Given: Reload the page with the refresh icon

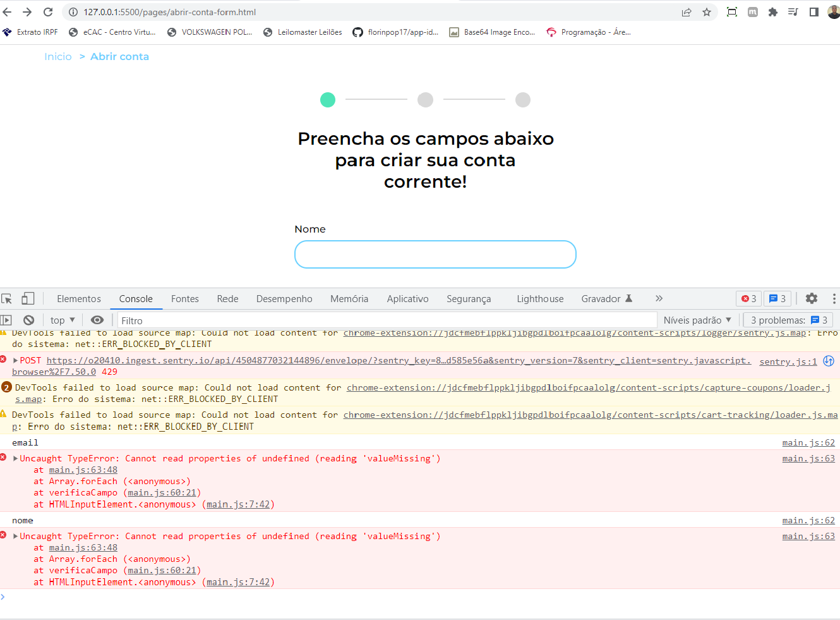Looking at the screenshot, I should pyautogui.click(x=48, y=12).
